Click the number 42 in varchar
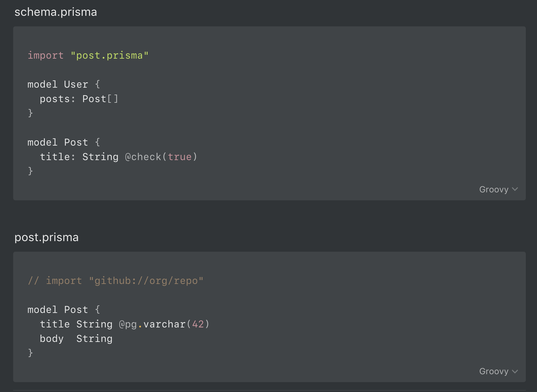 point(197,324)
